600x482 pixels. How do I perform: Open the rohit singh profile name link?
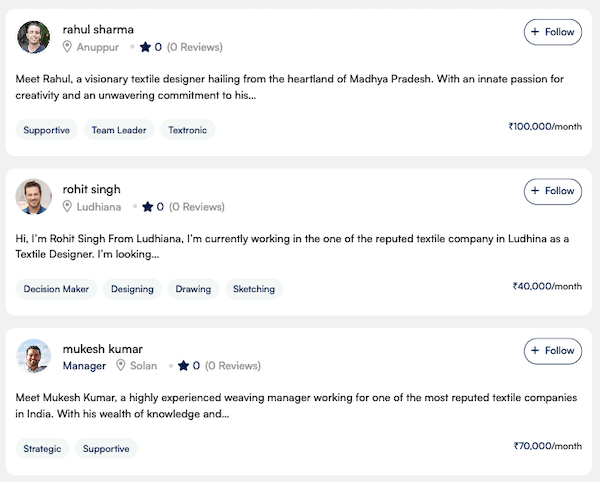coord(91,189)
